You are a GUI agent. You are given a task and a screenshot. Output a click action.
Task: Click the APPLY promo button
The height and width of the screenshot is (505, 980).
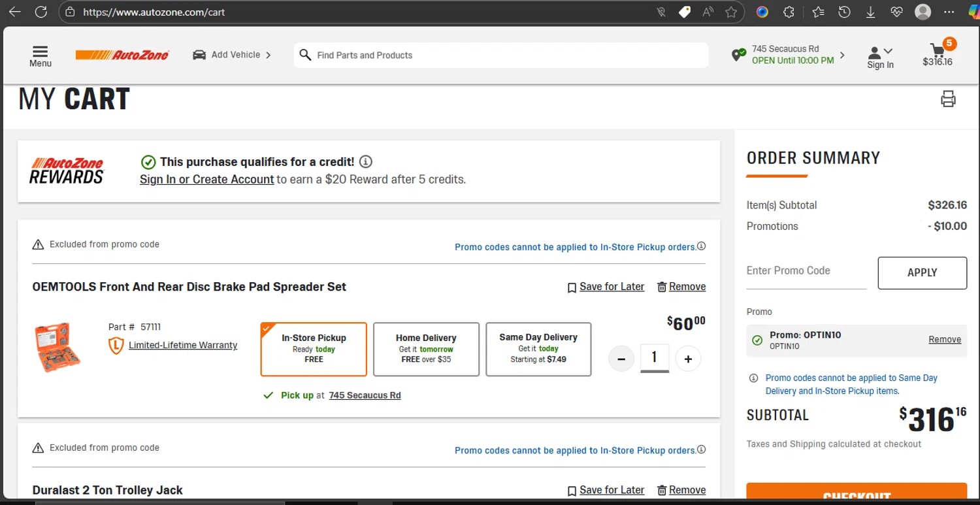click(x=923, y=272)
